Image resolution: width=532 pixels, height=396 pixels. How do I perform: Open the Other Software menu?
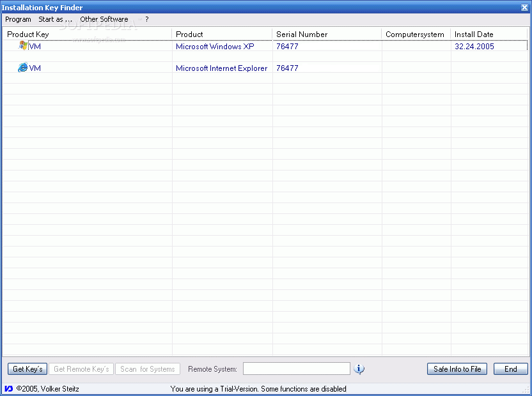pos(104,19)
